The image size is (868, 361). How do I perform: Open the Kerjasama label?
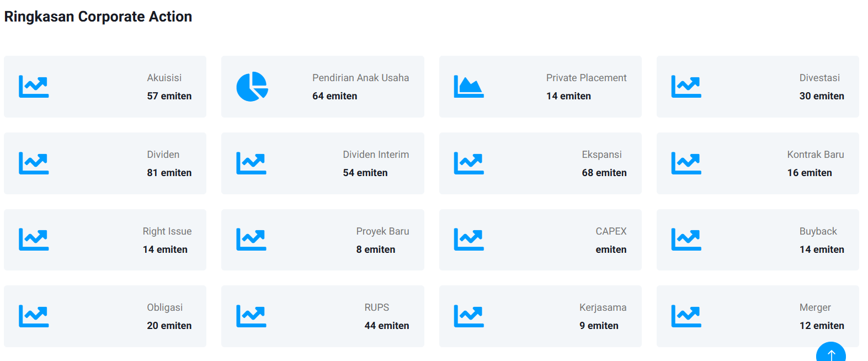point(603,307)
